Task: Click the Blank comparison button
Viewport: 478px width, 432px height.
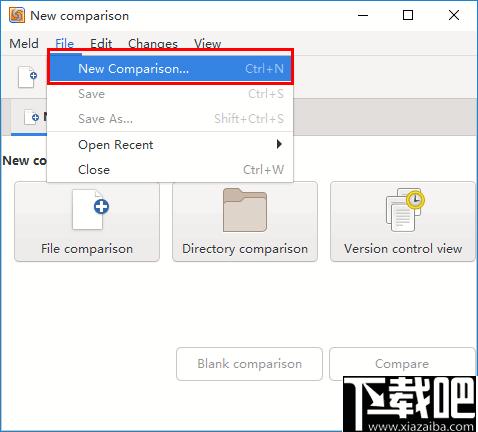Action: pos(249,364)
